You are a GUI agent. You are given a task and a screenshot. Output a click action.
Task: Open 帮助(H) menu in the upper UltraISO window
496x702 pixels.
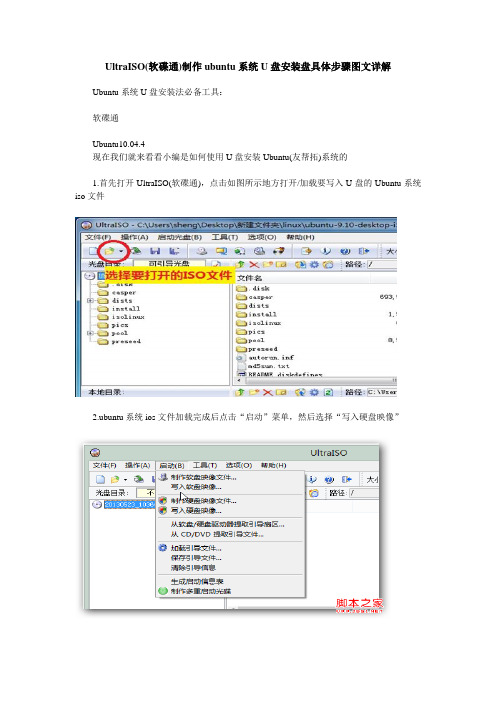pos(300,237)
